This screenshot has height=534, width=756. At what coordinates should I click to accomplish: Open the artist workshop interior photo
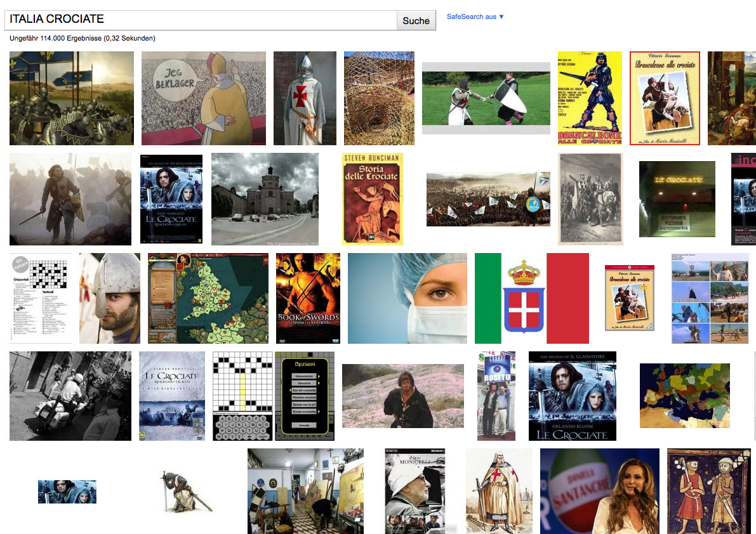coord(306,491)
